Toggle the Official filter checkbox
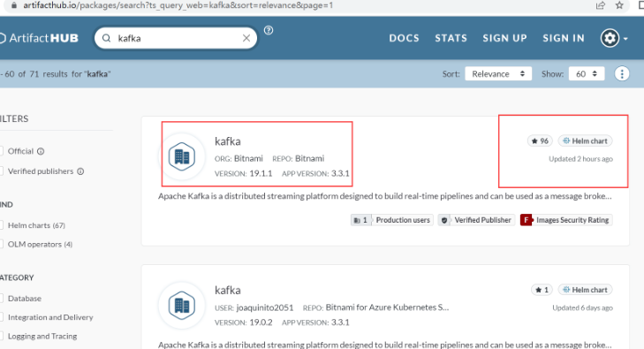The height and width of the screenshot is (349, 644). (x=1, y=151)
